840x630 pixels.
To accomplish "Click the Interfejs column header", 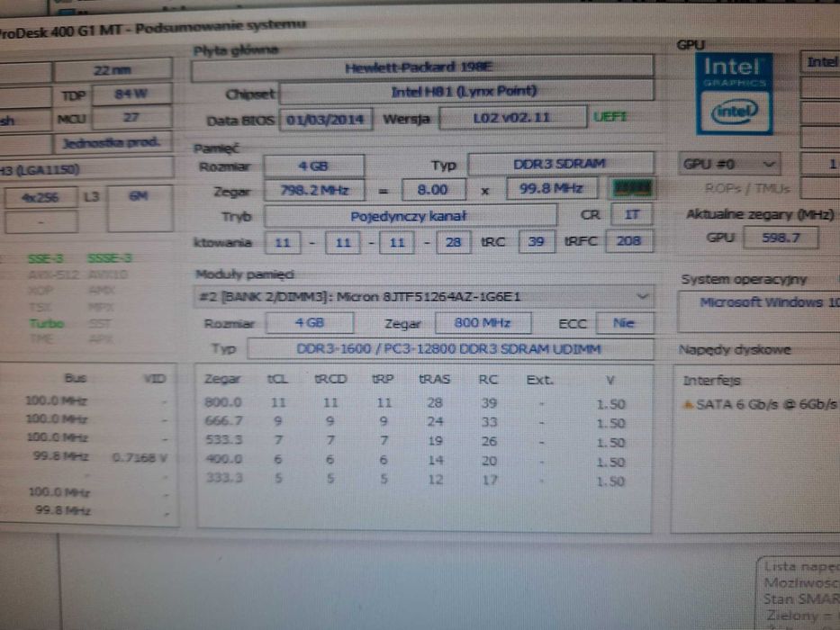I will click(712, 381).
